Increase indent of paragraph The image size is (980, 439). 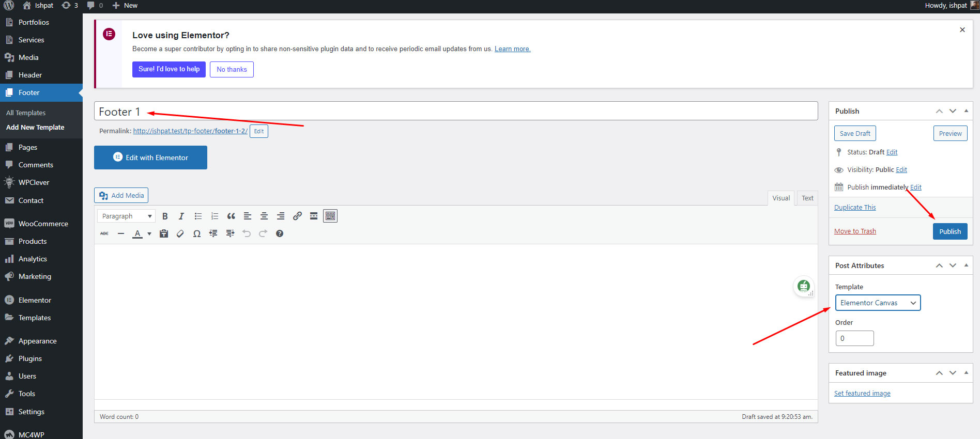tap(230, 233)
